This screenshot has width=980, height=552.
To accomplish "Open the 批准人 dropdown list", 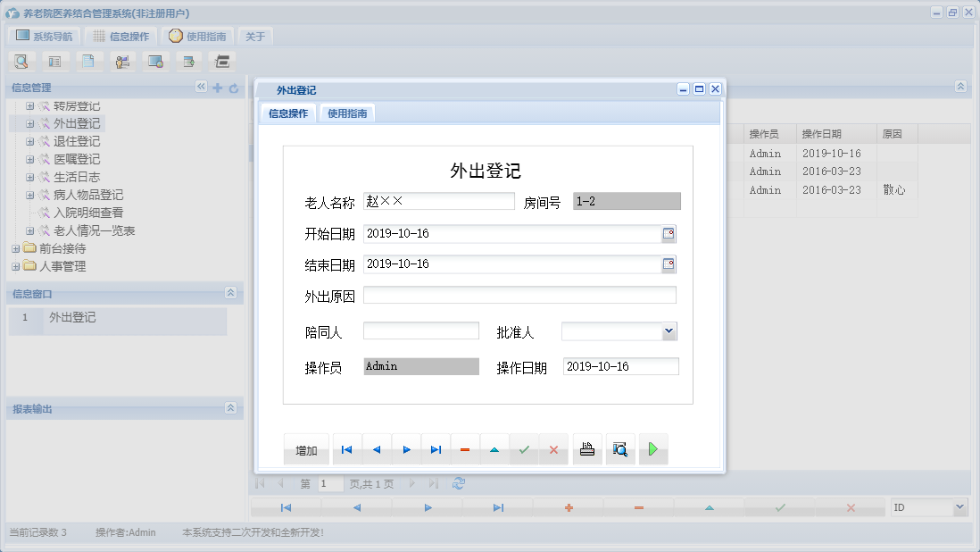I will pyautogui.click(x=670, y=330).
